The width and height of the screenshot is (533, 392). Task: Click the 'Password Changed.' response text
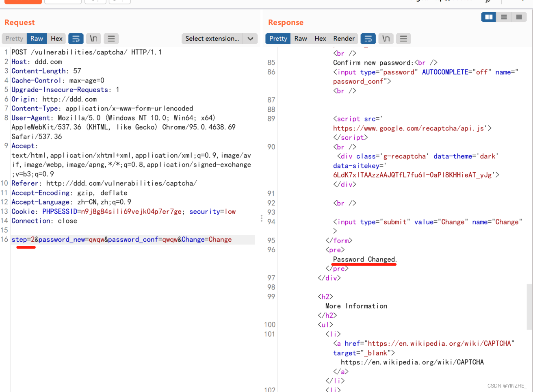coord(365,259)
